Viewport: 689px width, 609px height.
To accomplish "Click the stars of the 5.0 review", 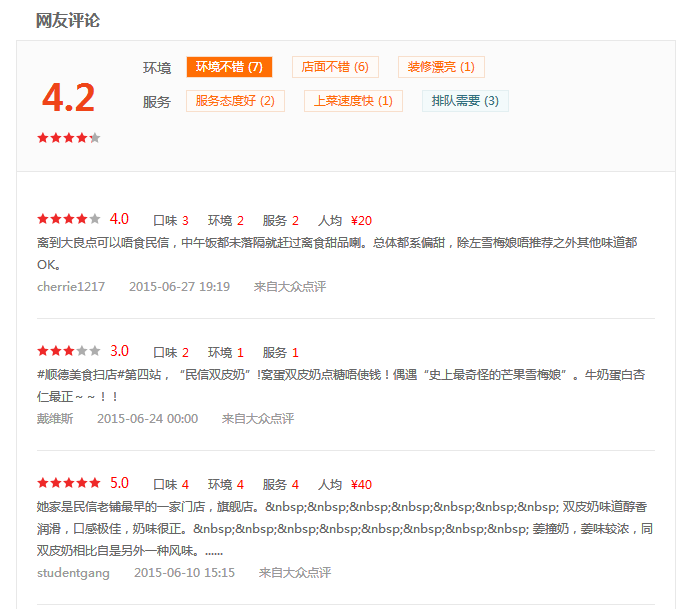I will [69, 483].
